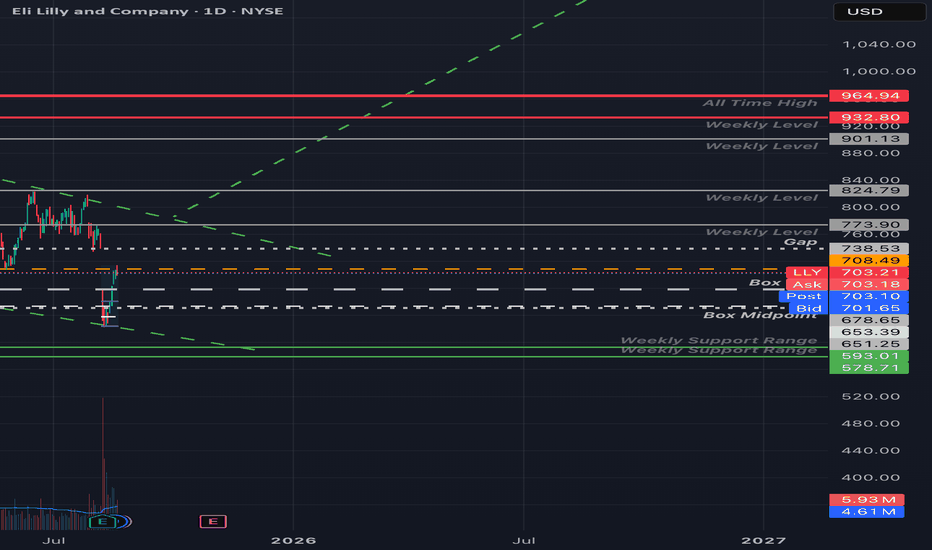
Task: Select the 651.25 price label
Action: point(869,344)
